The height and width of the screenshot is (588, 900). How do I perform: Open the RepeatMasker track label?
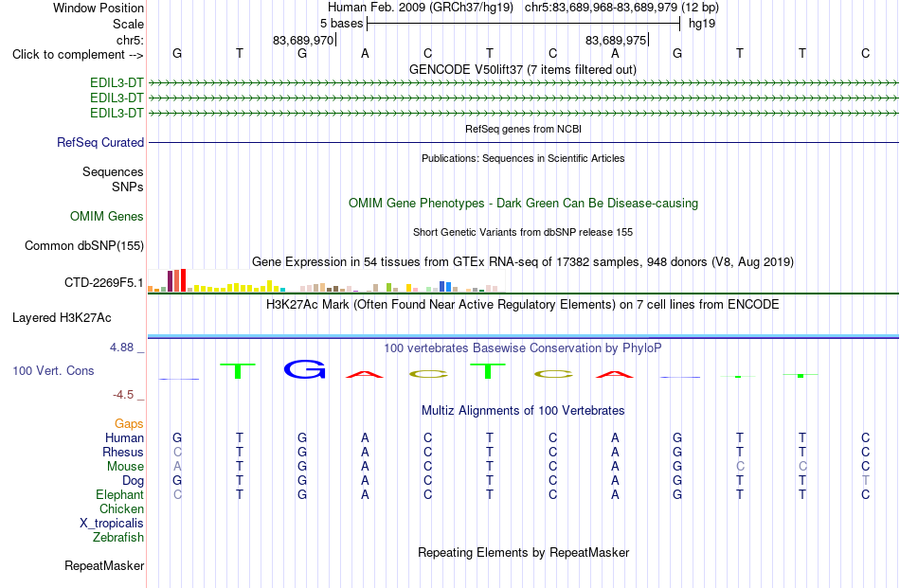point(104,565)
